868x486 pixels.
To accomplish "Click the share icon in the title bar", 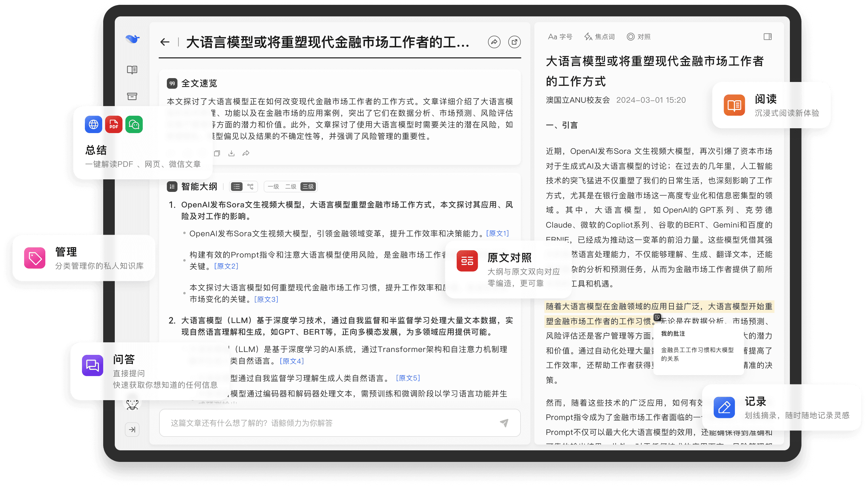I will 494,42.
